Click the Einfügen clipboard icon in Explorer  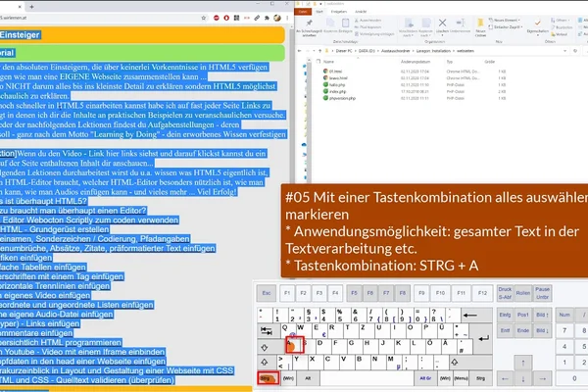point(345,26)
